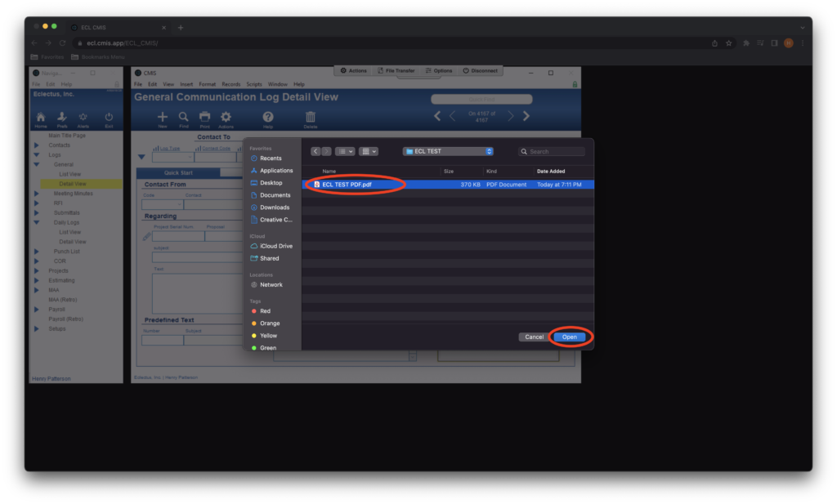This screenshot has width=837, height=504.
Task: Open the Records menu in CMIS
Action: point(231,84)
